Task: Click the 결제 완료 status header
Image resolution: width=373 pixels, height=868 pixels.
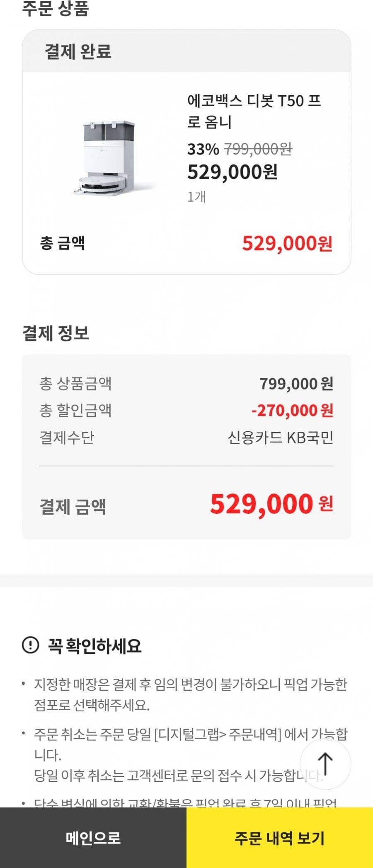Action: tap(78, 52)
